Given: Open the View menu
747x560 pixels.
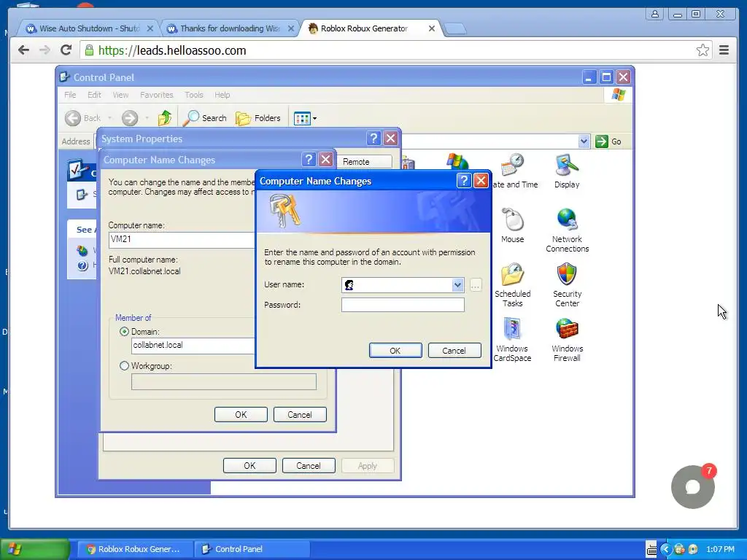Looking at the screenshot, I should (120, 95).
